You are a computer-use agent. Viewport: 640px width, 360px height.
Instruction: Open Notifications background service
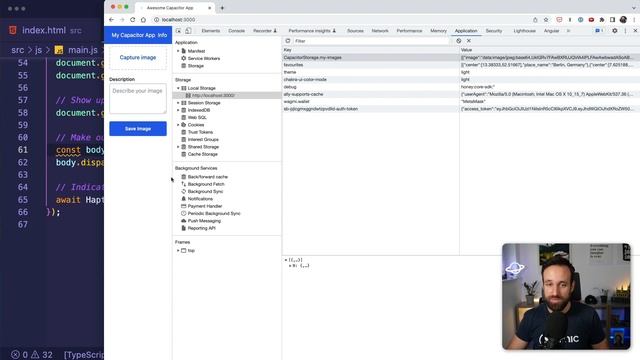click(200, 199)
